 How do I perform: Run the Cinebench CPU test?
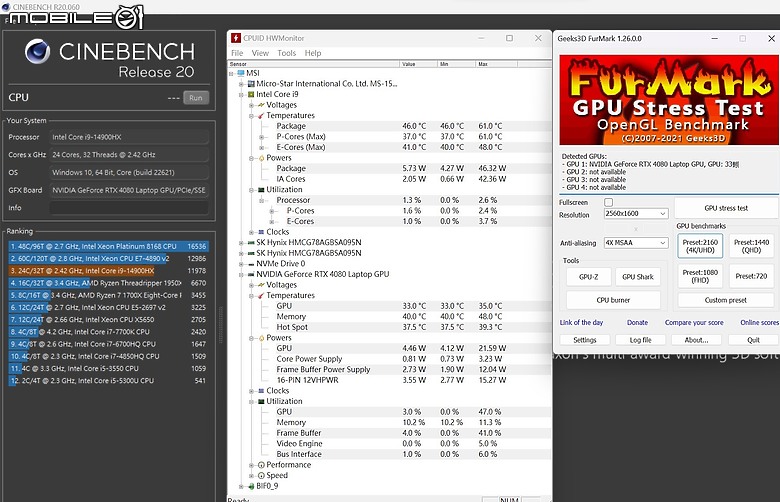coord(196,98)
